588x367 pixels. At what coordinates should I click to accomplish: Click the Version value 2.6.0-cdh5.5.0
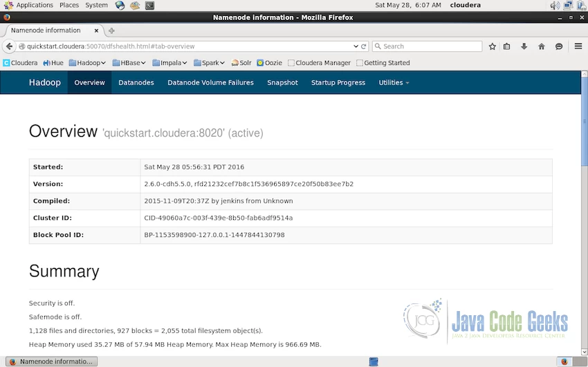(x=248, y=184)
